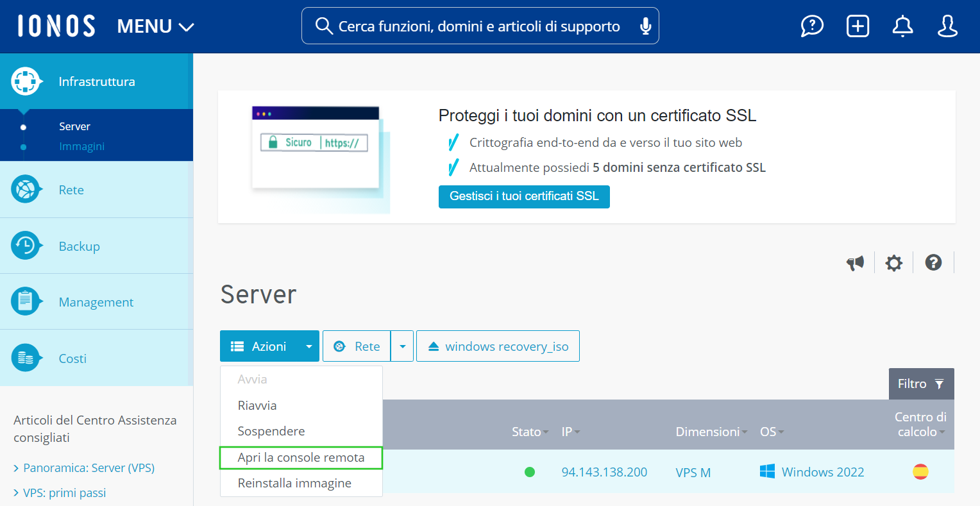Select Infrastruttura in the sidebar

[96, 81]
